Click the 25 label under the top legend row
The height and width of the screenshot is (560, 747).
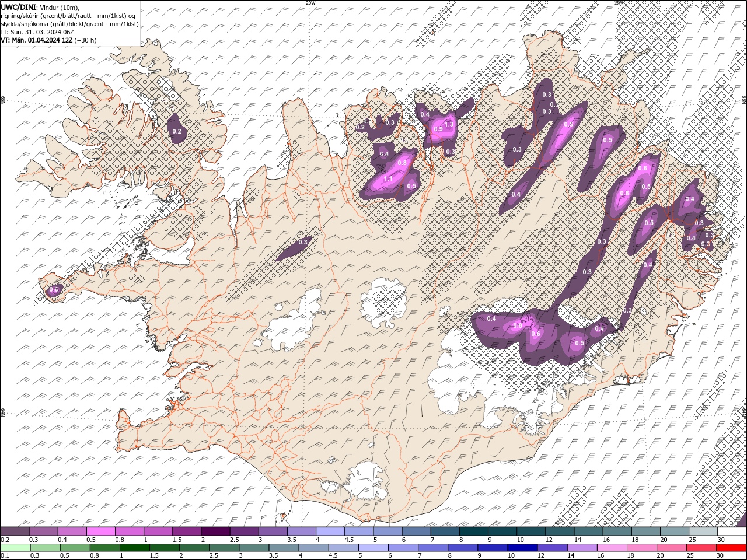693,540
